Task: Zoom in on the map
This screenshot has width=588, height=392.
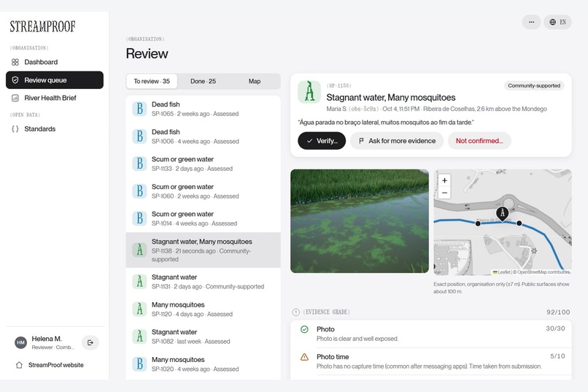Action: 444,180
